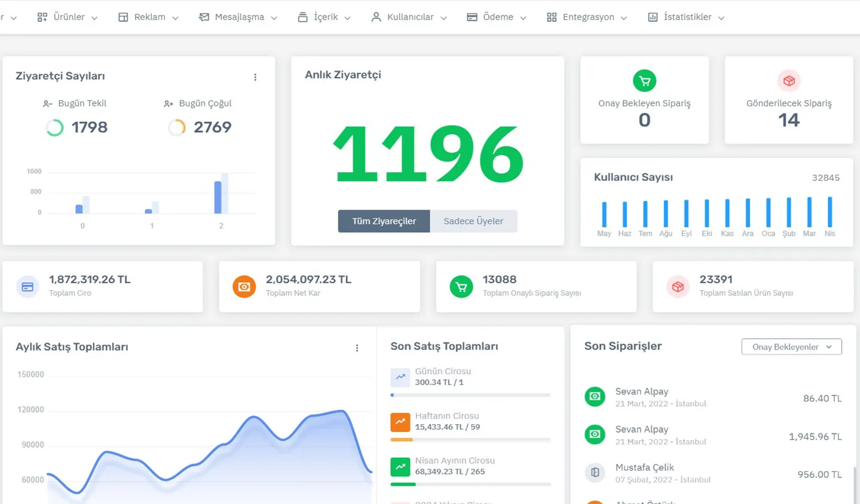Click the Haftanın Cirosu progress bar
The height and width of the screenshot is (504, 860).
(470, 439)
